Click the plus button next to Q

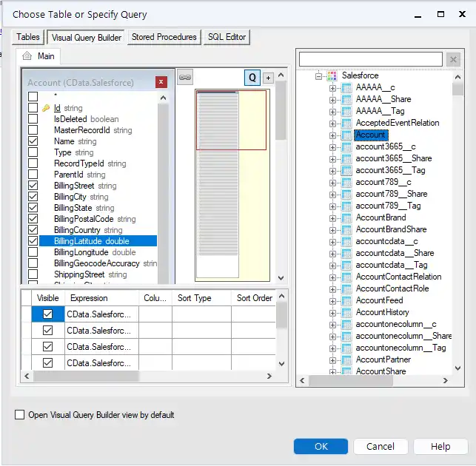(x=268, y=78)
